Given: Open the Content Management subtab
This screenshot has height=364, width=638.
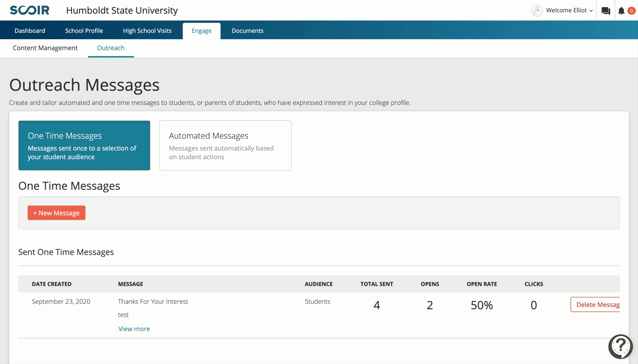Looking at the screenshot, I should (x=45, y=48).
